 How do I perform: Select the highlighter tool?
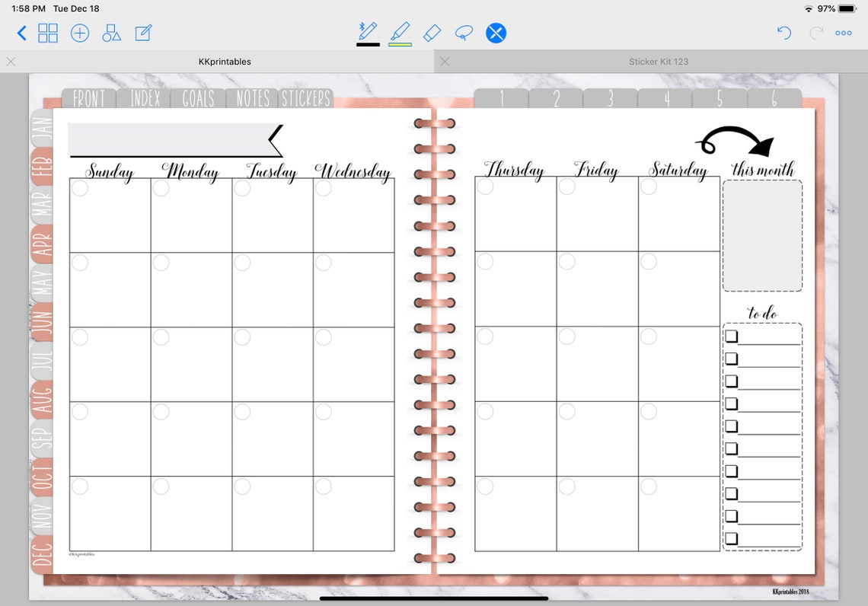[x=401, y=32]
